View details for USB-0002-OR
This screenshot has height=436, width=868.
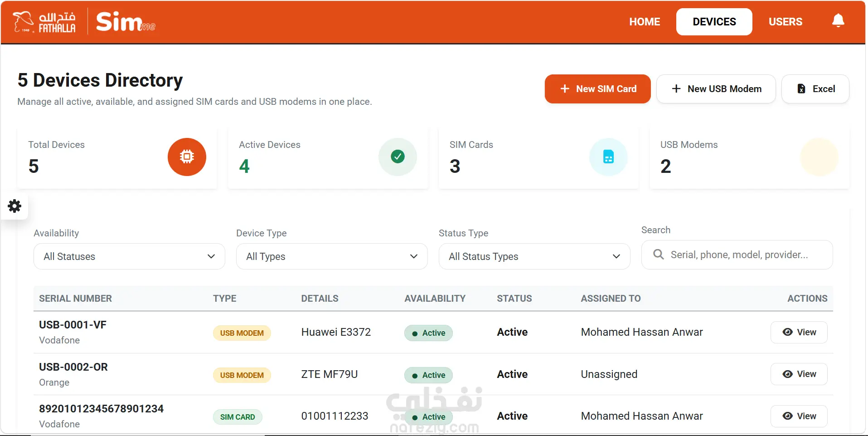point(799,374)
